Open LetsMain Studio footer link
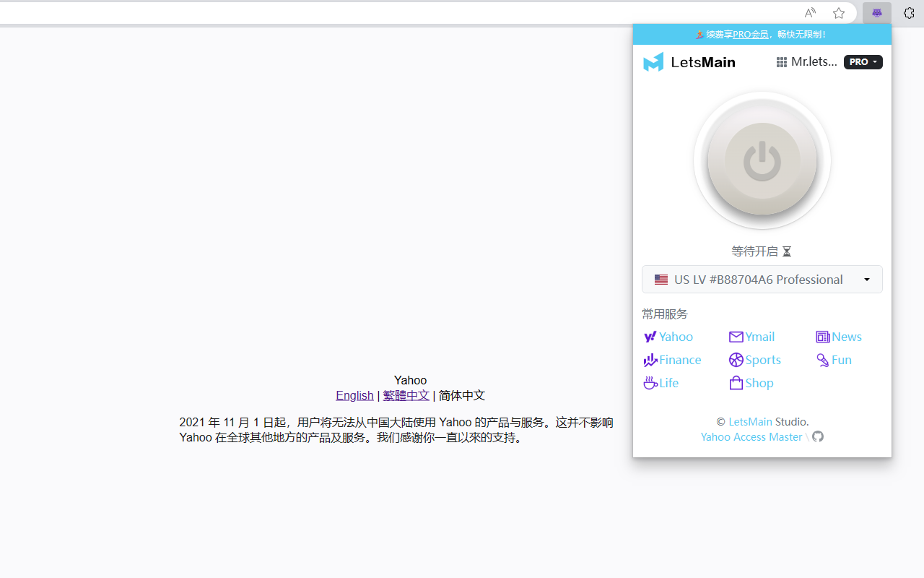The image size is (924, 578). (x=750, y=421)
